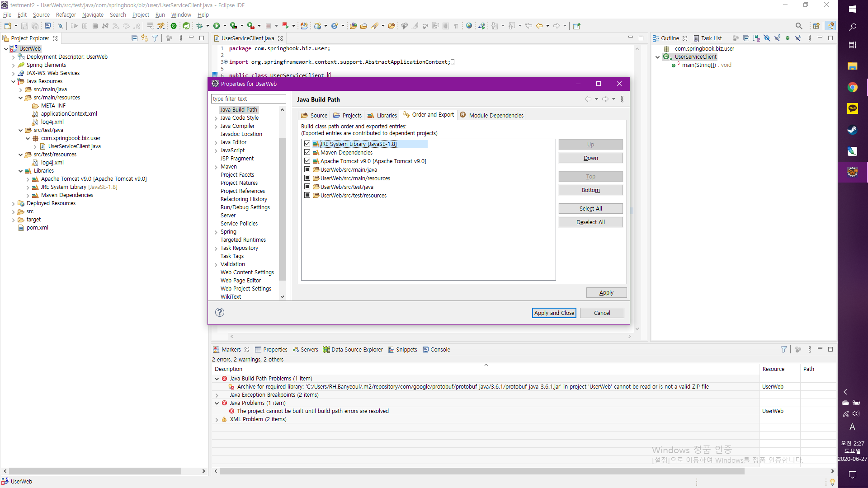
Task: Open the Refactor menu
Action: 66,14
